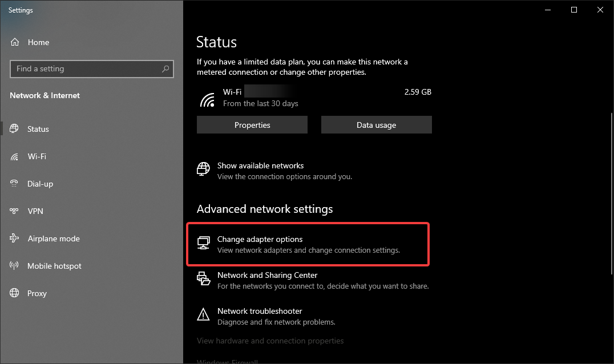Open the Wi-Fi sidebar icon
This screenshot has height=364, width=614.
tap(15, 156)
